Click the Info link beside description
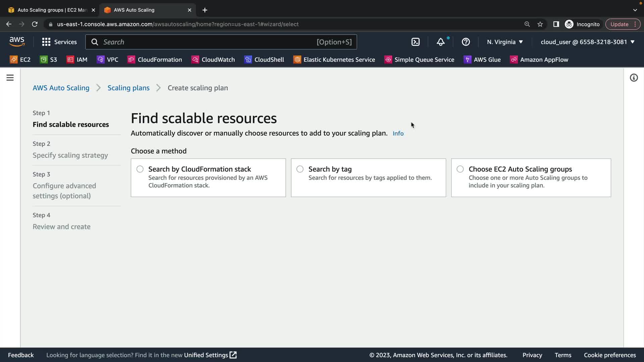 [x=398, y=133]
